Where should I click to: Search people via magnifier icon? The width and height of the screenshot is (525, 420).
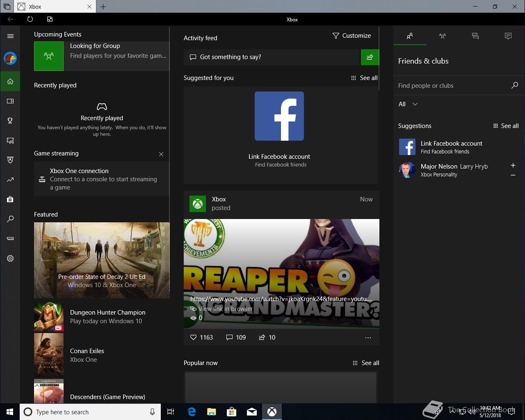coord(515,85)
